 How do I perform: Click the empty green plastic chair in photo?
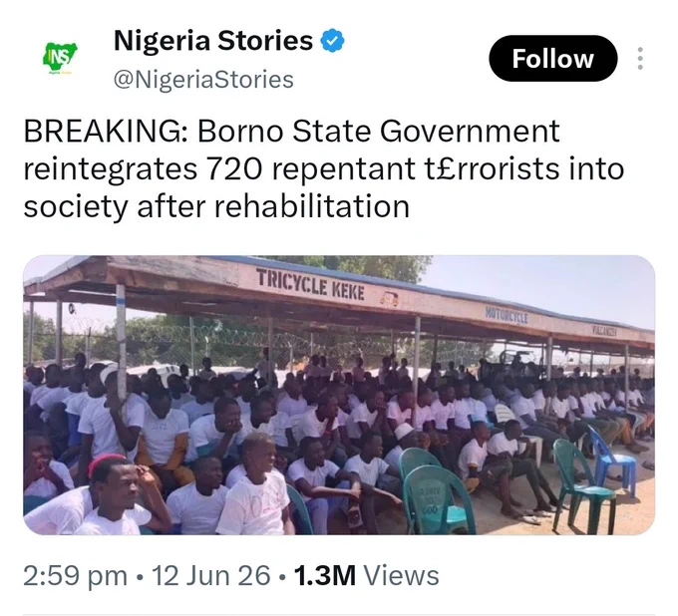click(x=581, y=484)
